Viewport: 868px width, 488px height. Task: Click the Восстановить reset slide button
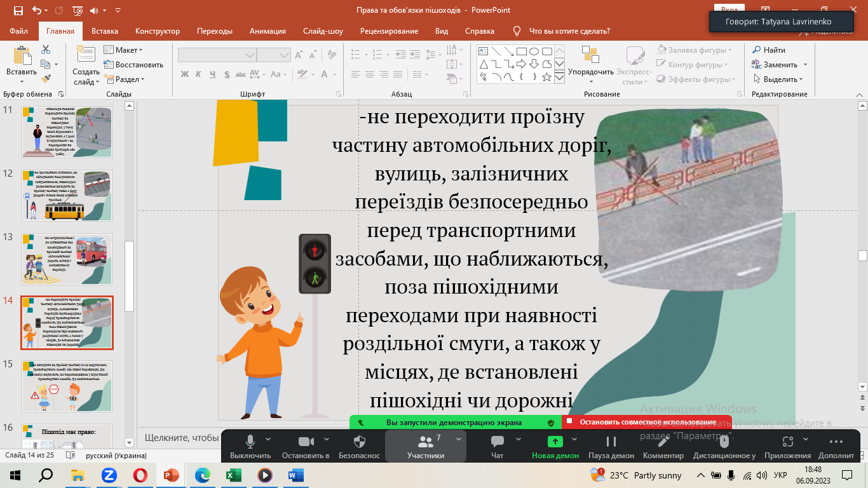point(133,65)
